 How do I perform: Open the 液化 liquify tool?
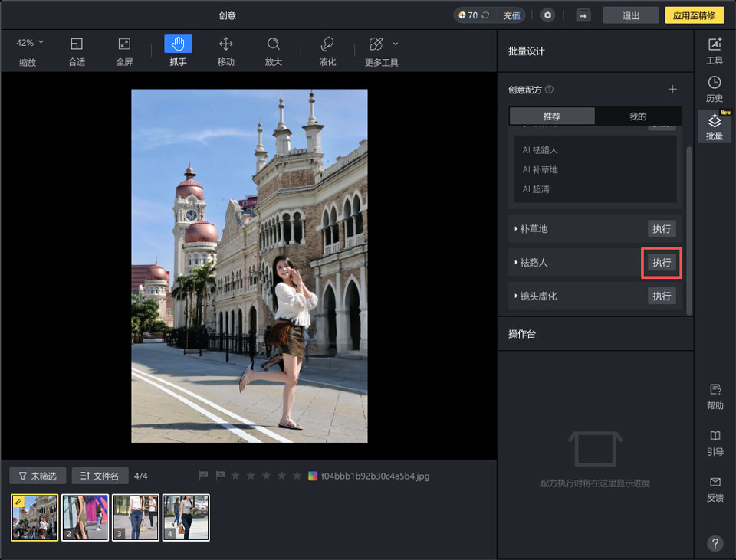pos(327,48)
